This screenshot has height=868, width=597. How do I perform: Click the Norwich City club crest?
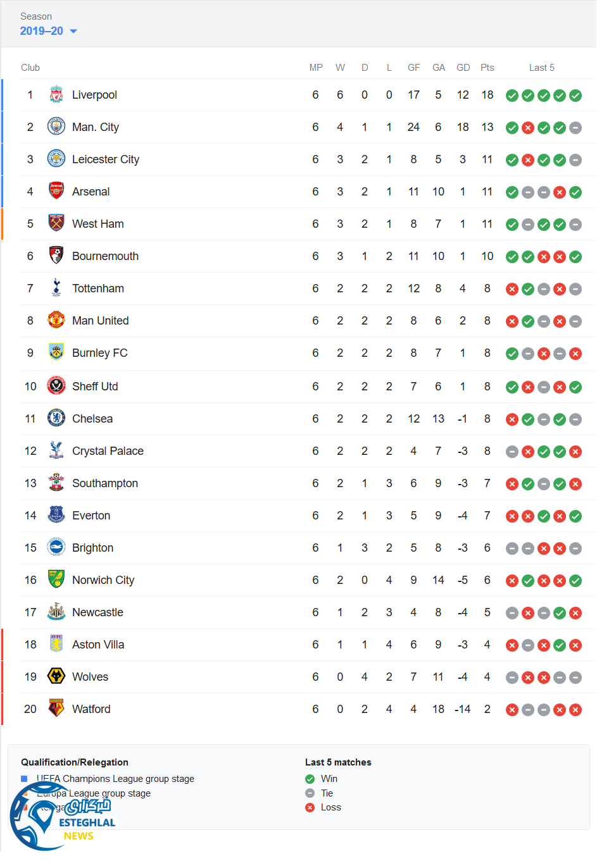pos(56,580)
